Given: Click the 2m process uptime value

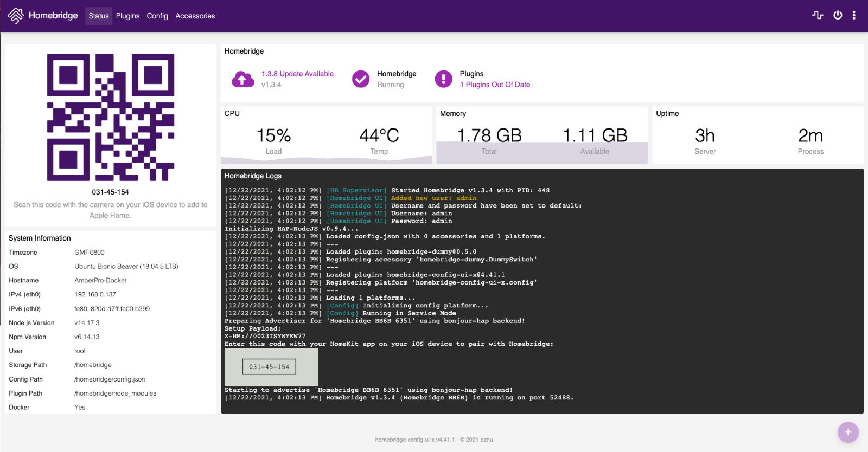Looking at the screenshot, I should (x=810, y=135).
